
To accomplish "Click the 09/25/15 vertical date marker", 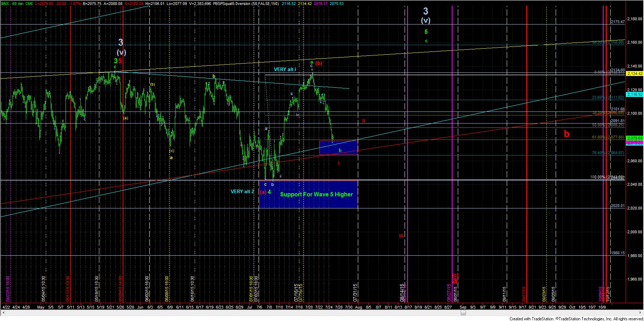I will pos(553,295).
